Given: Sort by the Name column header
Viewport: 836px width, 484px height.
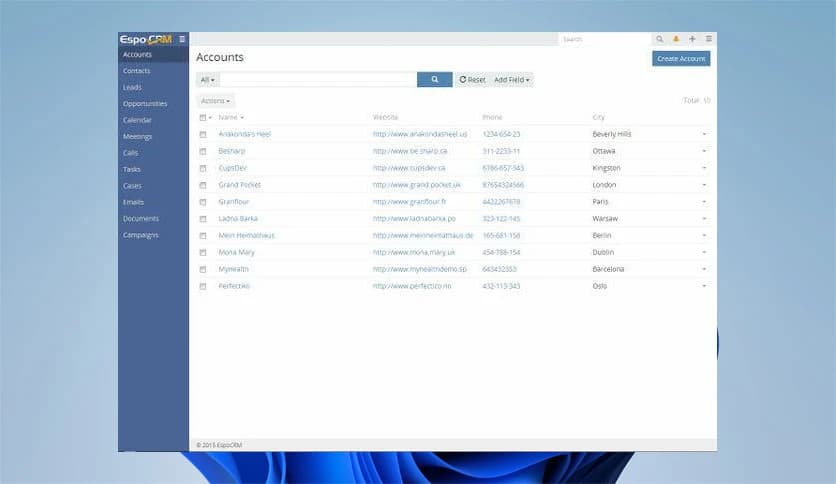Looking at the screenshot, I should pyautogui.click(x=230, y=117).
